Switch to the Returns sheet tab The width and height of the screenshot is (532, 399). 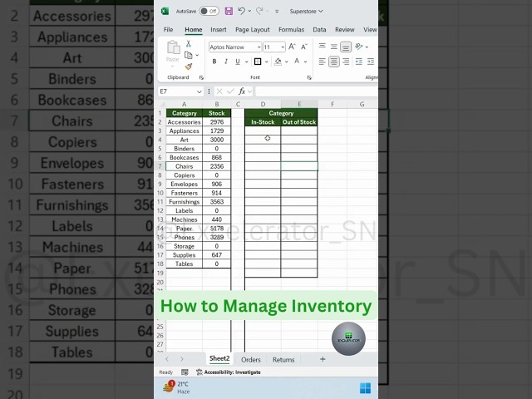pyautogui.click(x=283, y=360)
